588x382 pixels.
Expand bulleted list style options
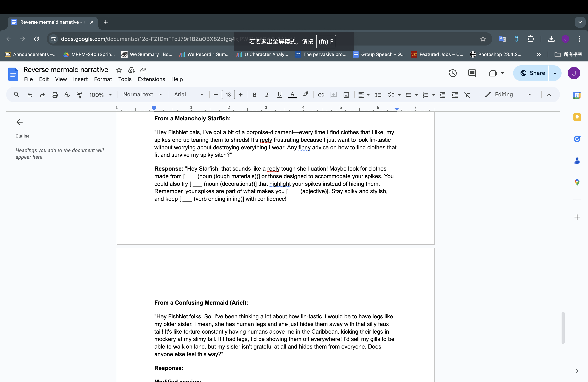pyautogui.click(x=416, y=95)
